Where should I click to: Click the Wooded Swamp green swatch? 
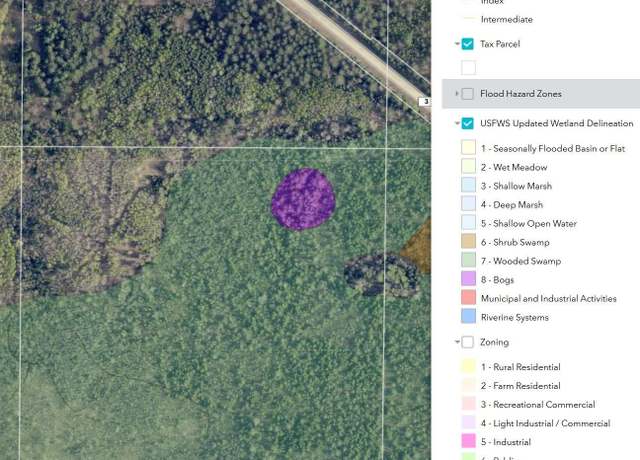(x=468, y=261)
